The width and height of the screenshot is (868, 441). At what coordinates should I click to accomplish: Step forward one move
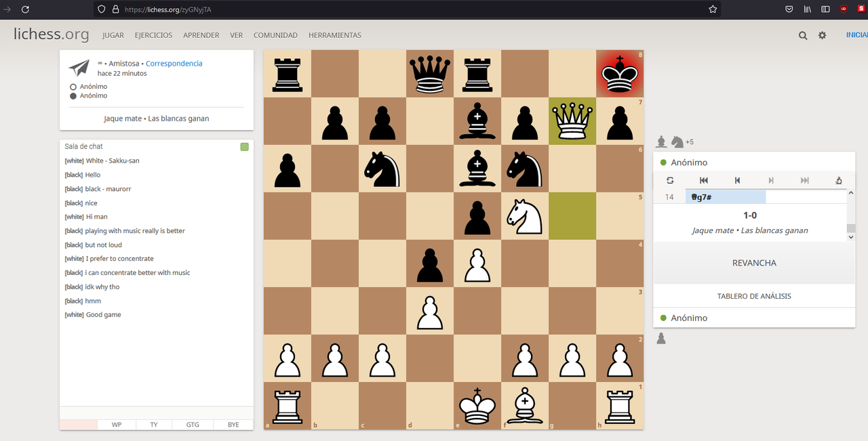(x=771, y=180)
